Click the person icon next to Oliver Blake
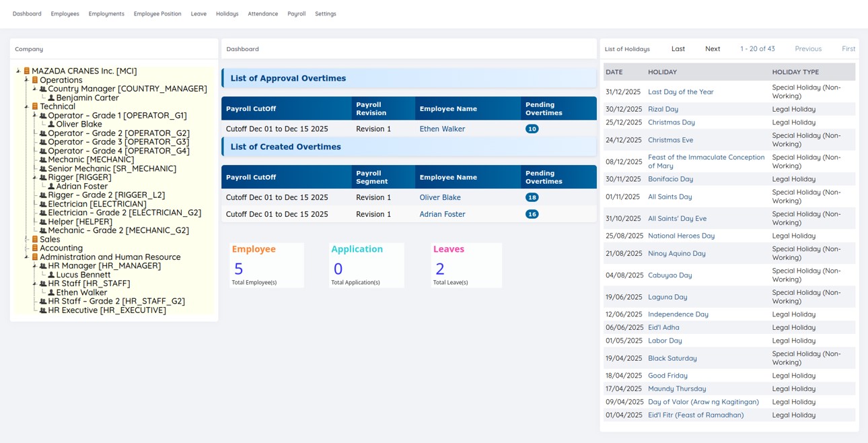Viewport: 868px width, 443px height. click(51, 125)
